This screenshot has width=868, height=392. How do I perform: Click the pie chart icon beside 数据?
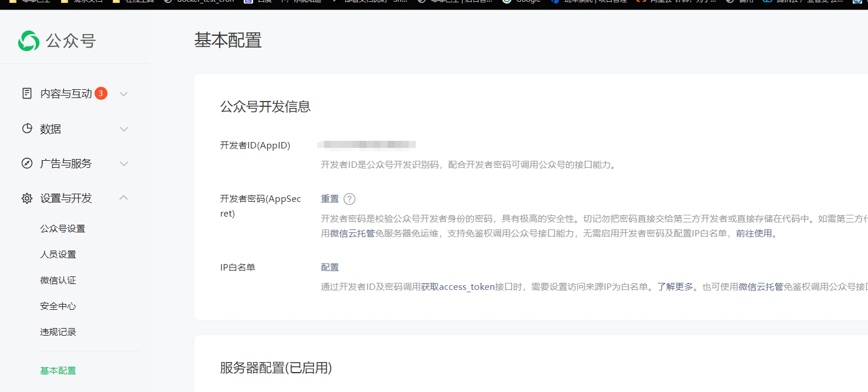coord(27,129)
